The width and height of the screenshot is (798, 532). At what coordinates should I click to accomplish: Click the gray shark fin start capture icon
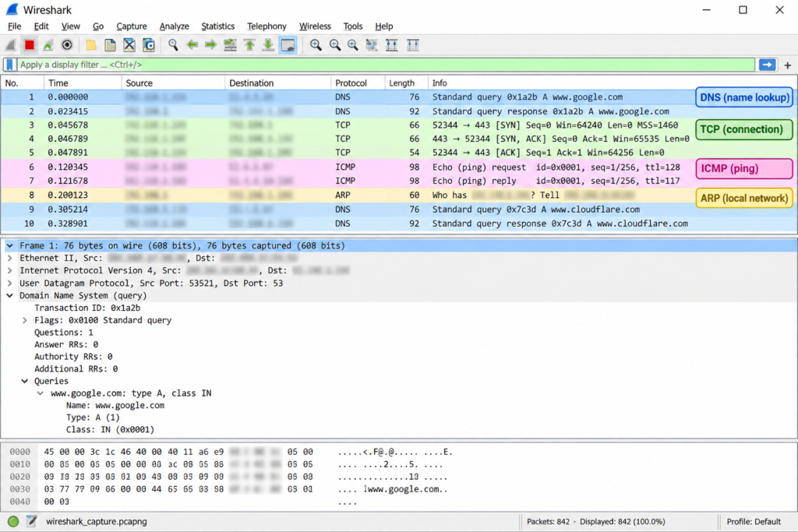point(11,45)
